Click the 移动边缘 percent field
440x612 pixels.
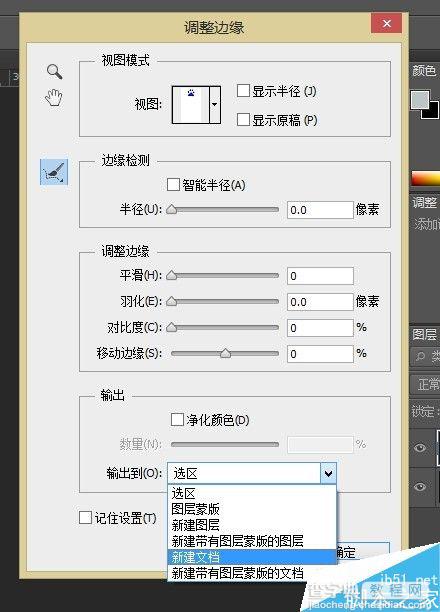tap(320, 354)
